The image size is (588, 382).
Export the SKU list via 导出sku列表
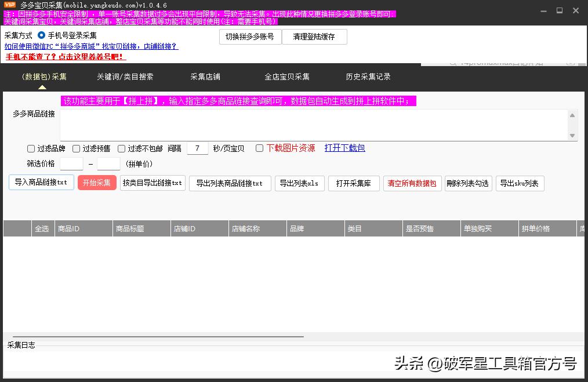pos(521,183)
